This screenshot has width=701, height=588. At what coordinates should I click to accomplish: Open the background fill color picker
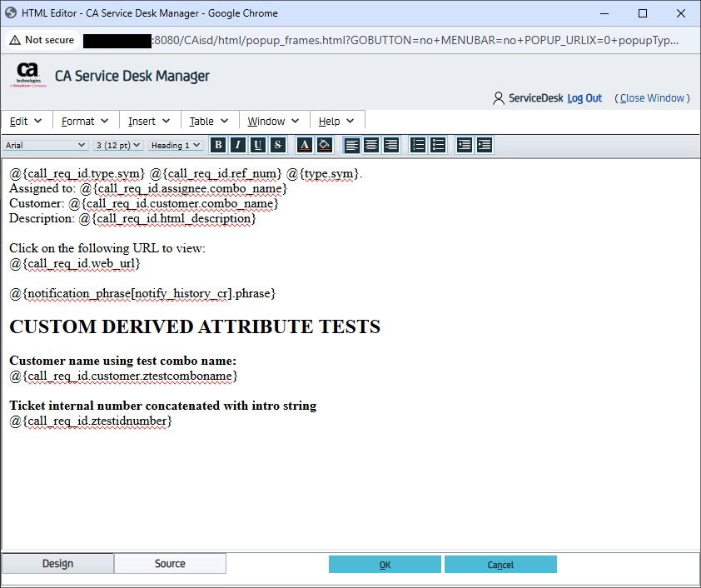click(325, 145)
